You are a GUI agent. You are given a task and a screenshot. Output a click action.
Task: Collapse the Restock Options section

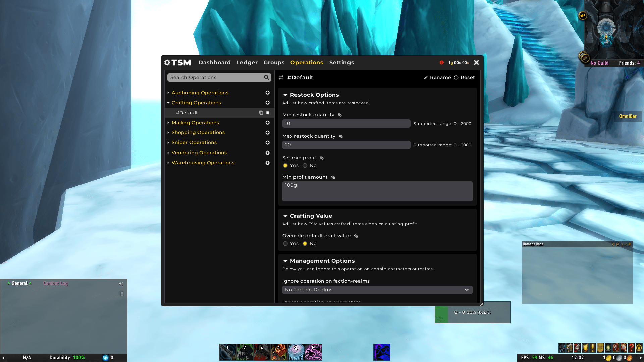click(285, 95)
